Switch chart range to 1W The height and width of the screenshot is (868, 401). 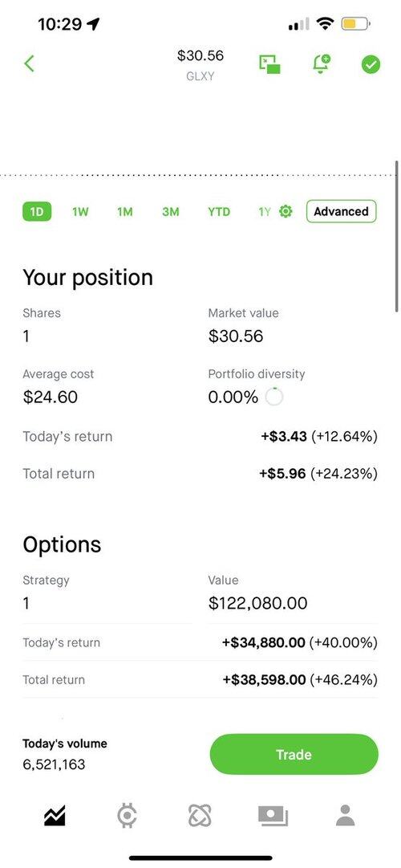(x=80, y=211)
